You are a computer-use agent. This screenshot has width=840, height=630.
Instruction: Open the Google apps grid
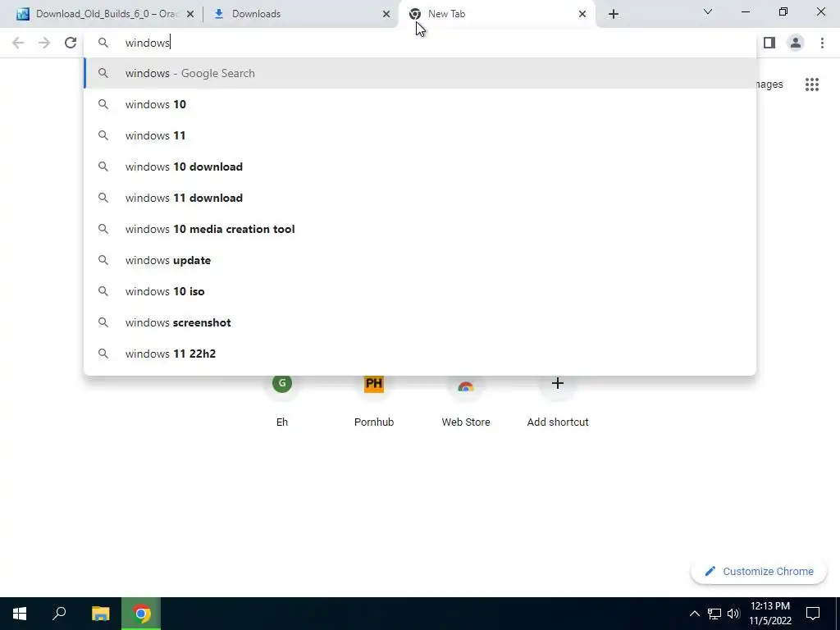(812, 84)
